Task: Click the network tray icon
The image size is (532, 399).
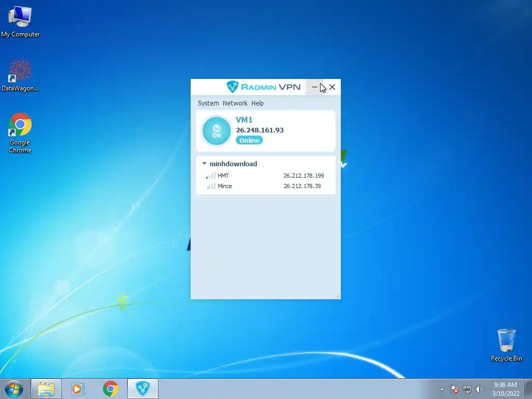Action: 467,389
